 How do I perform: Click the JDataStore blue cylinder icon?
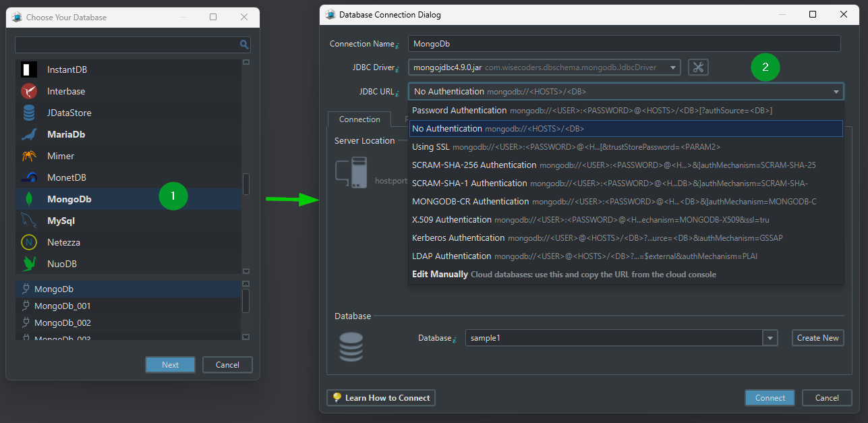[28, 113]
